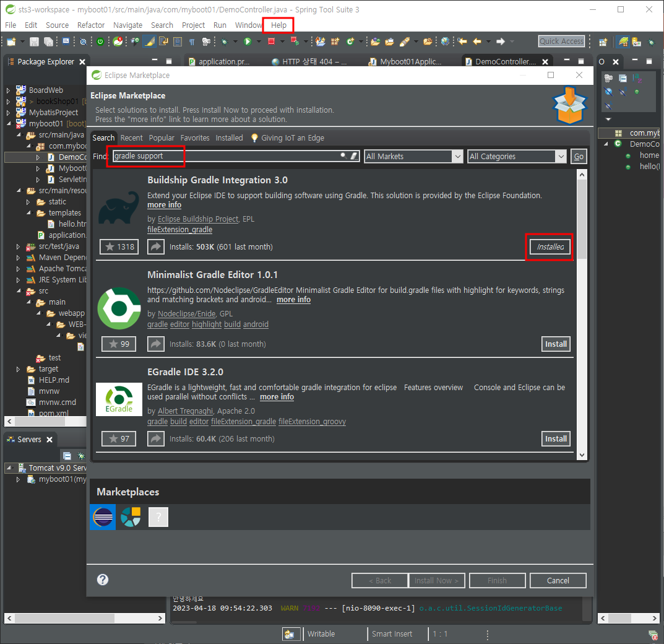
Task: Clear the Find field with eraser icon
Action: [x=355, y=156]
